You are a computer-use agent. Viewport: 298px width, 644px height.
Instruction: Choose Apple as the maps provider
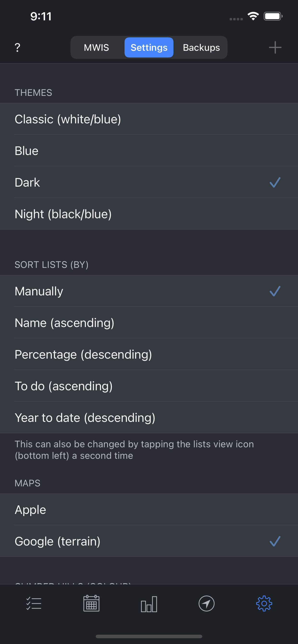tap(149, 510)
